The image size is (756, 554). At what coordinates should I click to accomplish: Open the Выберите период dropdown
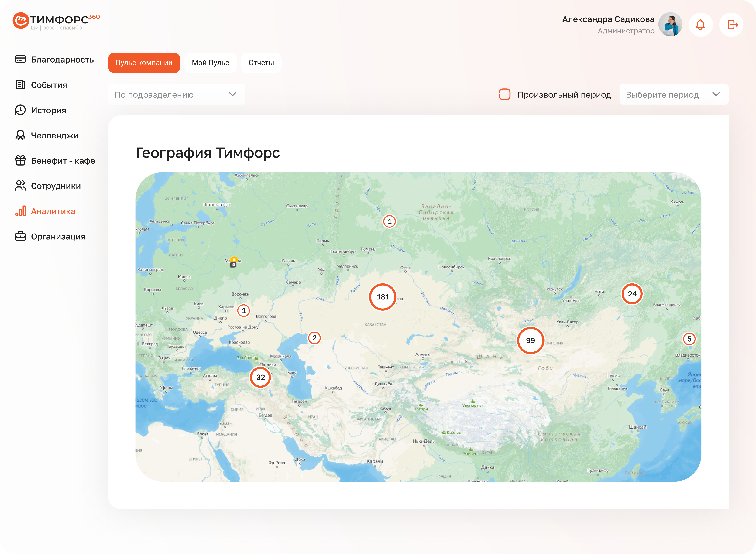tap(673, 94)
